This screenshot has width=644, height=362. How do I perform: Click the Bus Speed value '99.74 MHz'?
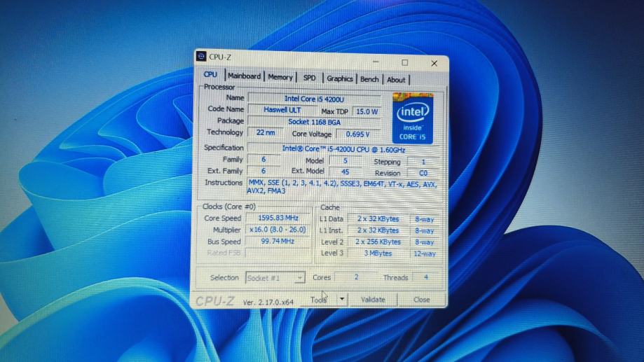(x=278, y=242)
